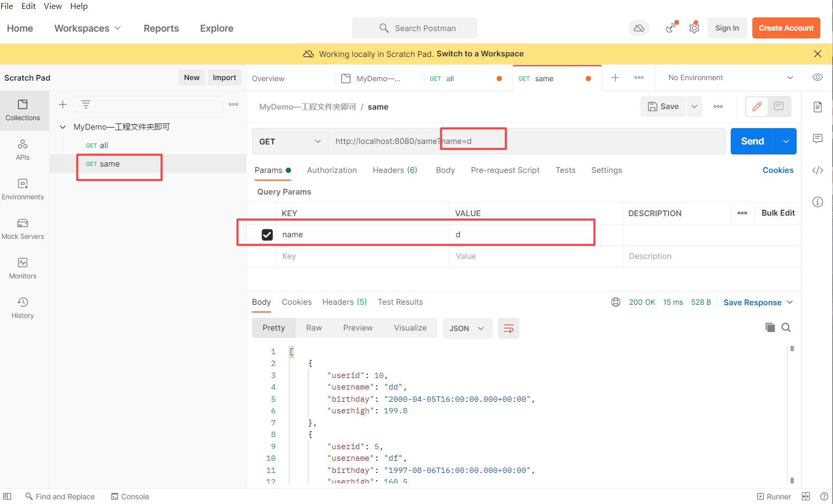This screenshot has height=504, width=833.
Task: Click the plus icon to create collection
Action: click(63, 104)
